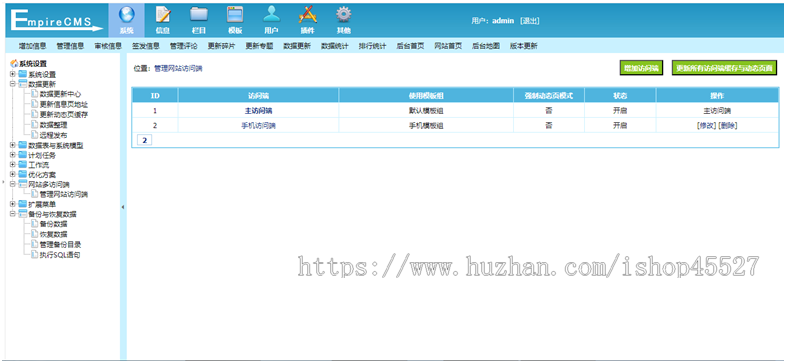Click the folder icon beside 网站多访问端
The width and height of the screenshot is (786, 363).
(x=23, y=184)
